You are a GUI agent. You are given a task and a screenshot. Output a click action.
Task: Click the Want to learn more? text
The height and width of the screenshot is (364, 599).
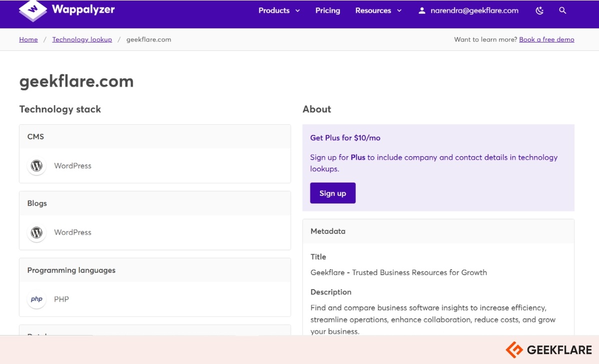click(x=486, y=39)
